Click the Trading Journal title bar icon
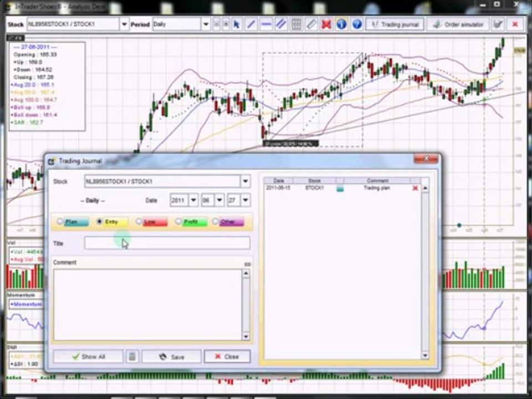 (51, 161)
